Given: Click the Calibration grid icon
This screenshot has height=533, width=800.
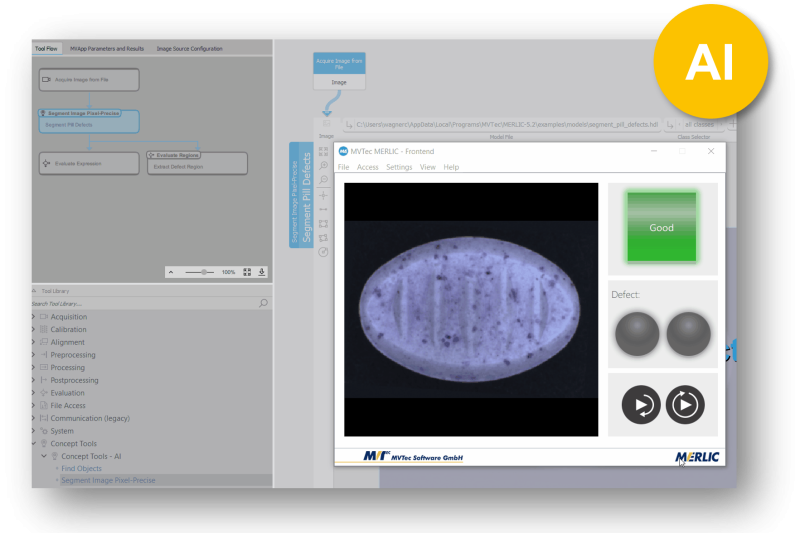Looking at the screenshot, I should pyautogui.click(x=44, y=329).
